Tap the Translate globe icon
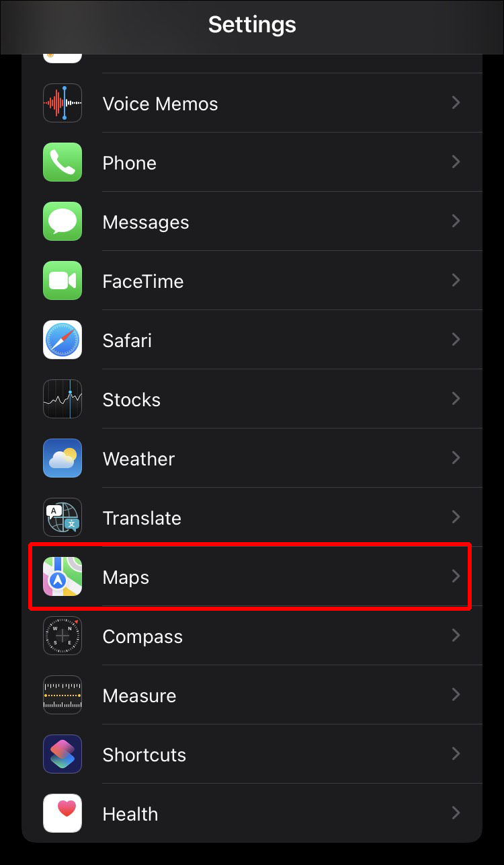 click(x=62, y=517)
